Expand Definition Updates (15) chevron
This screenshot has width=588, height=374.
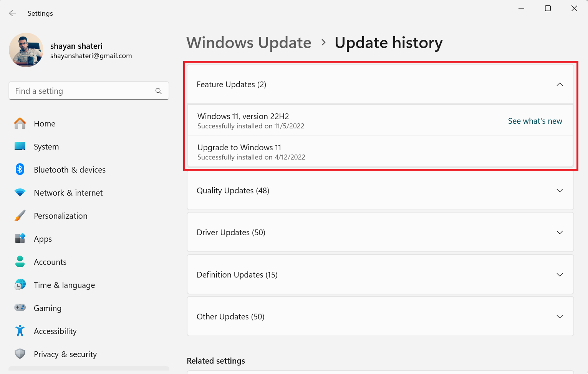click(560, 275)
